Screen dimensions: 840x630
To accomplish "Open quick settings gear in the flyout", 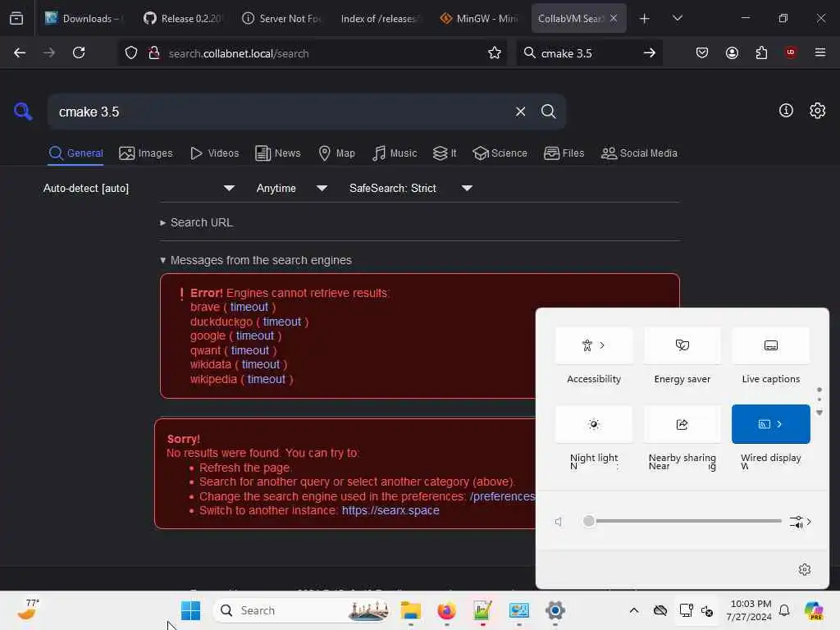I will point(805,569).
